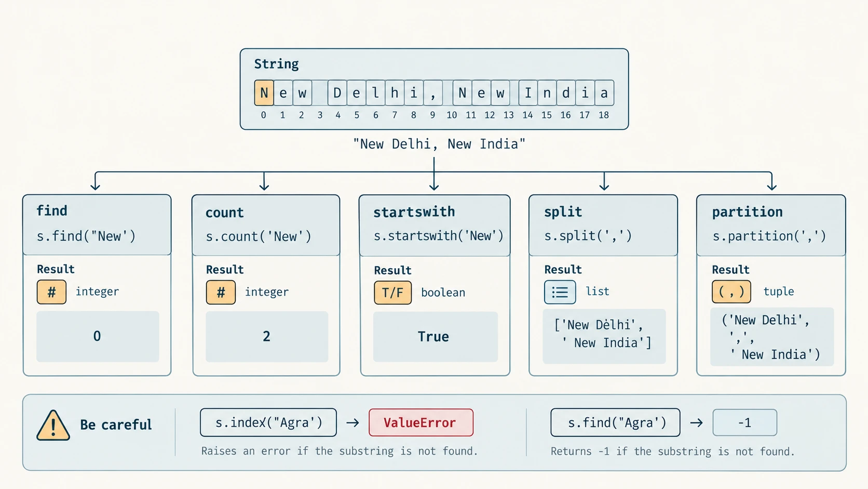Screen dimensions: 868x489
Task: Click the tuple result in the partition card
Action: point(772,337)
